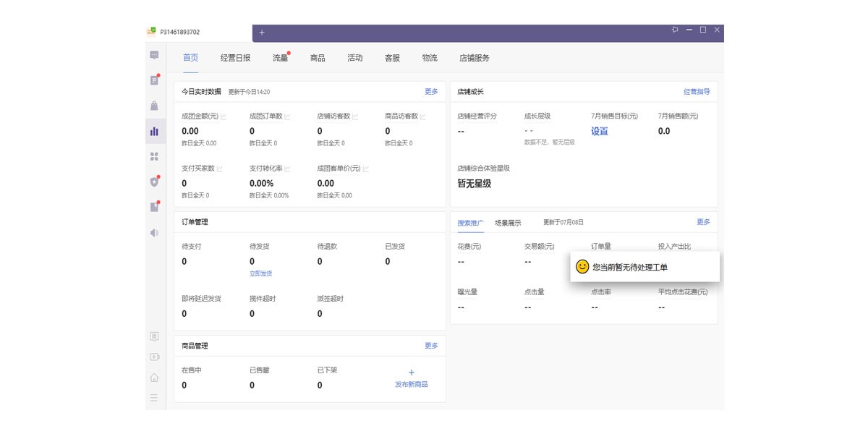Click the 待退款 label
The width and height of the screenshot is (868, 434).
(x=327, y=247)
